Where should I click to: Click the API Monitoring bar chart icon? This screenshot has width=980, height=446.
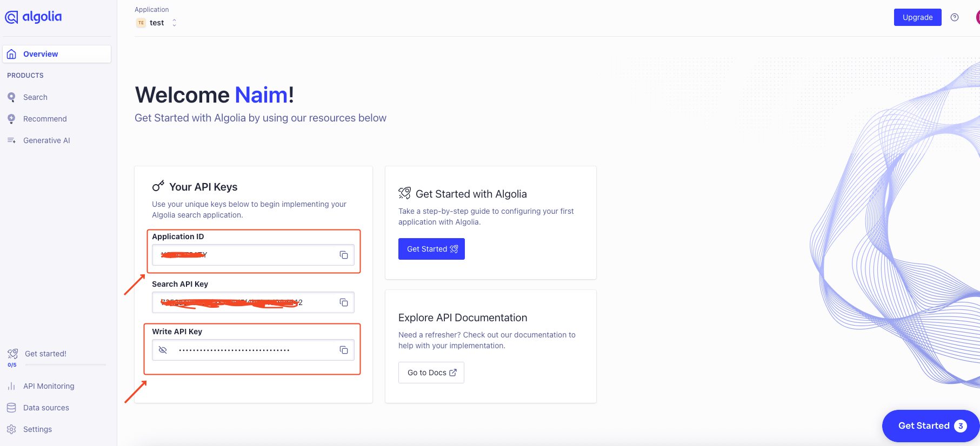[11, 386]
